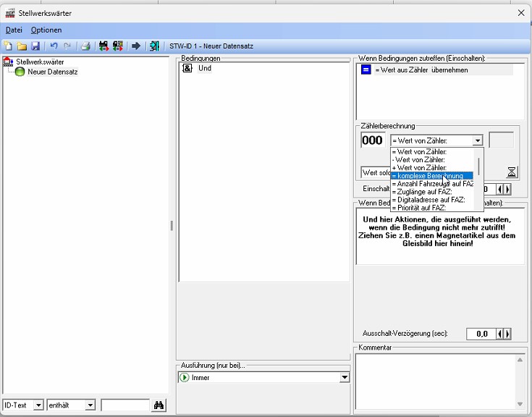Choose '= komplexe Berechnung' from the list

431,176
